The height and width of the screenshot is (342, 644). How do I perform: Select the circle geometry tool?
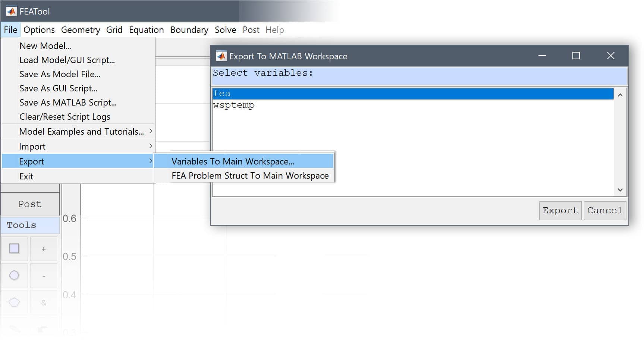(x=14, y=276)
